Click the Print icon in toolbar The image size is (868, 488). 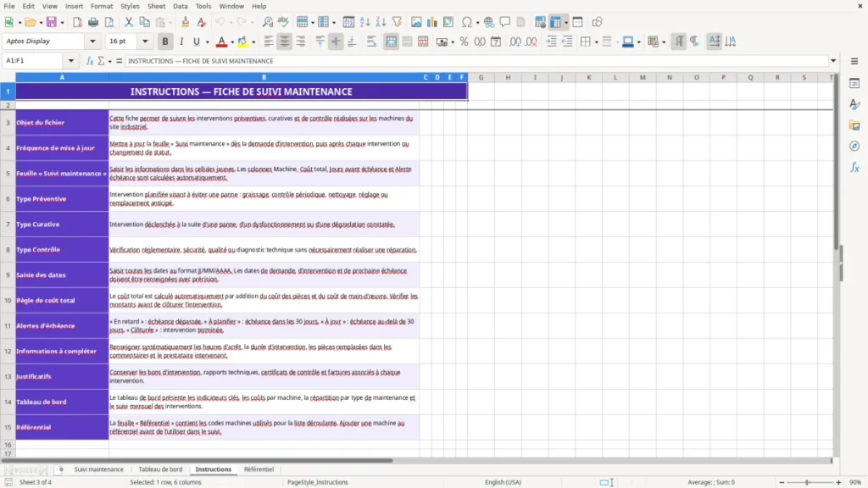(93, 22)
